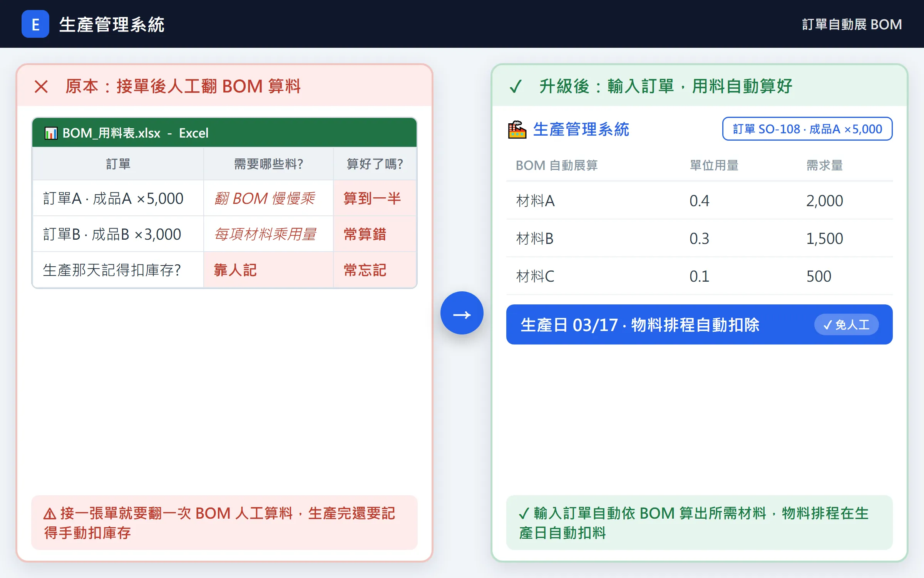
Task: Click the warning triangle icon in red note
Action: pyautogui.click(x=50, y=514)
